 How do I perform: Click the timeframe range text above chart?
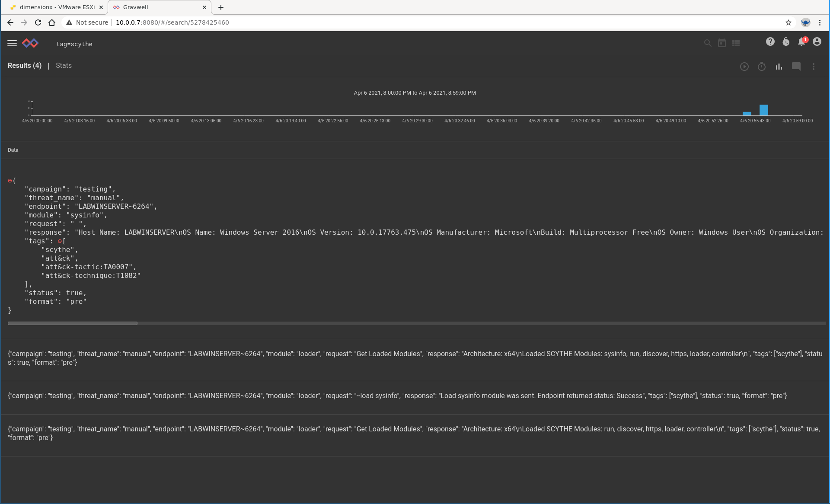click(x=415, y=93)
